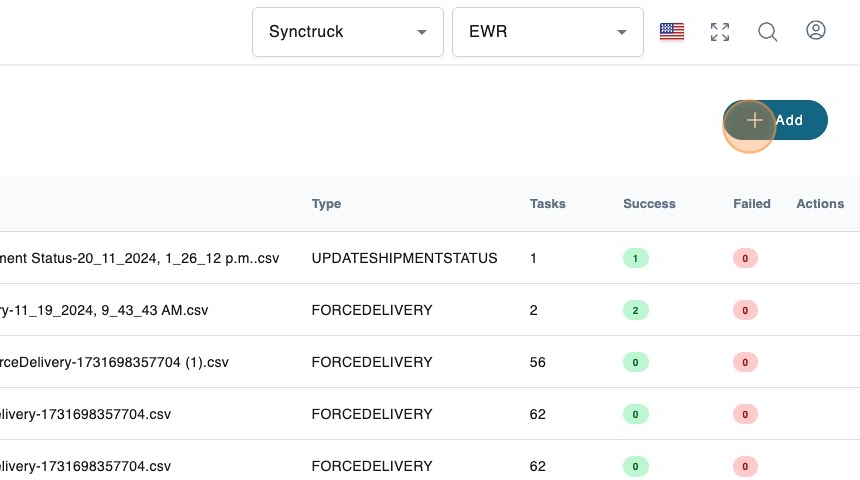Viewport: 860px width, 480px height.
Task: Sort by Success column header
Action: (x=649, y=204)
